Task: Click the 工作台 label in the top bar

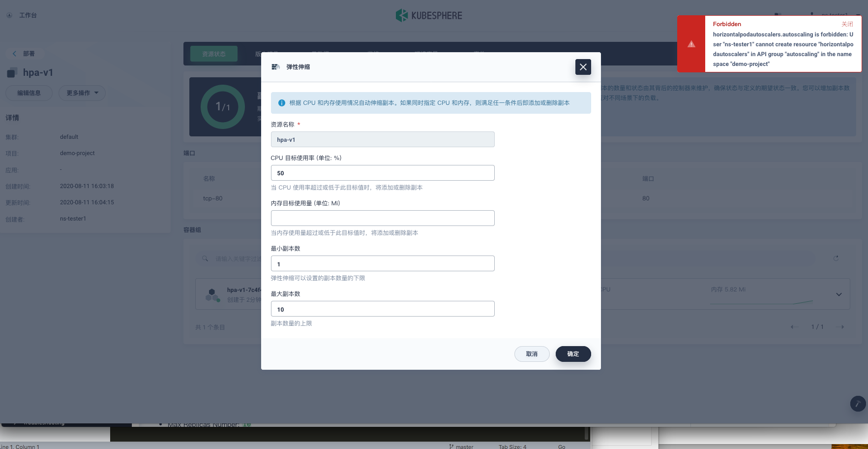Action: pyautogui.click(x=28, y=15)
